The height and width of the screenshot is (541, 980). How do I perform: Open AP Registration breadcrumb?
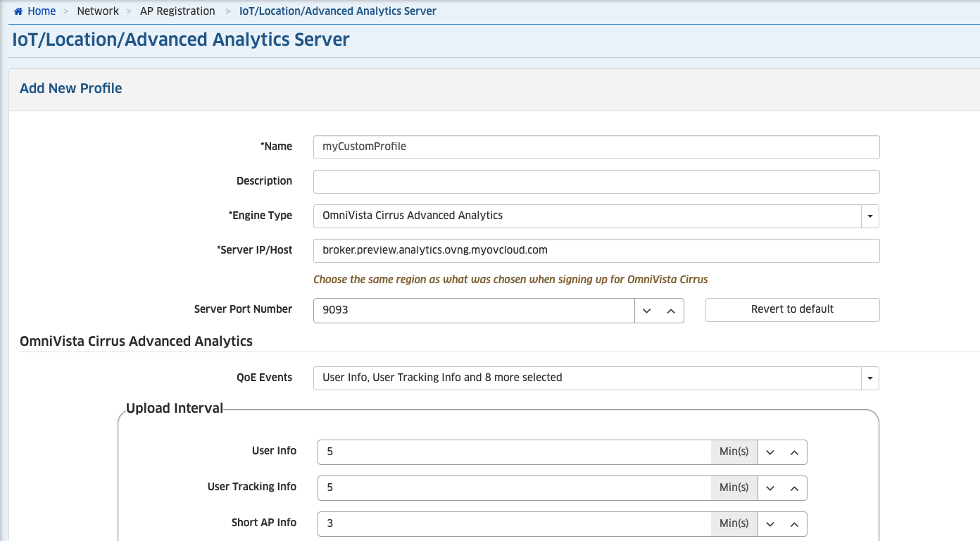click(x=177, y=11)
